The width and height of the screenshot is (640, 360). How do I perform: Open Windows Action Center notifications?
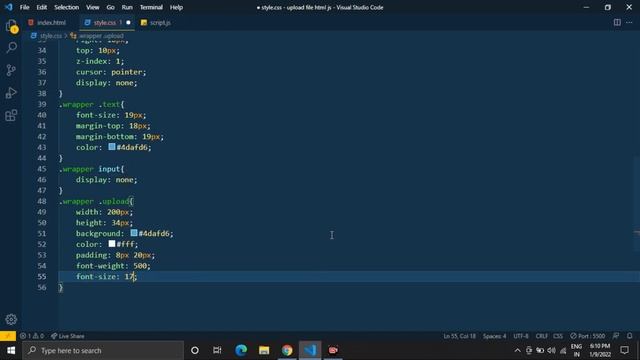point(624,350)
